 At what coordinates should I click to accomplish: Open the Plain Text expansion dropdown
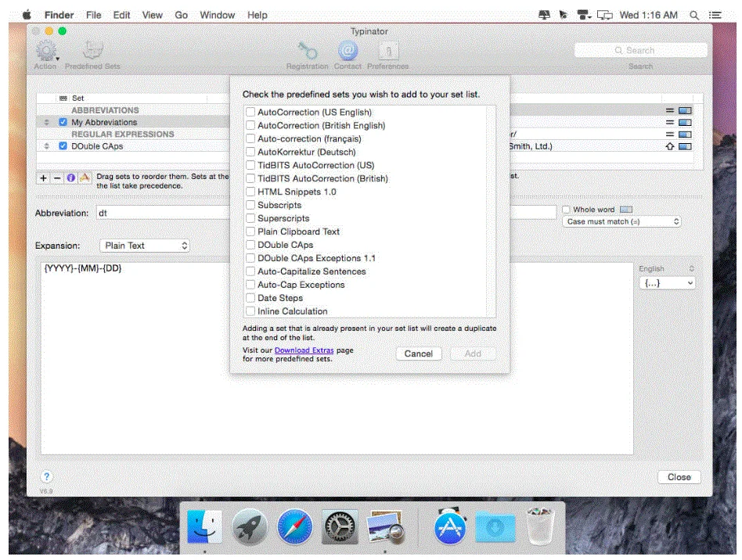145,246
